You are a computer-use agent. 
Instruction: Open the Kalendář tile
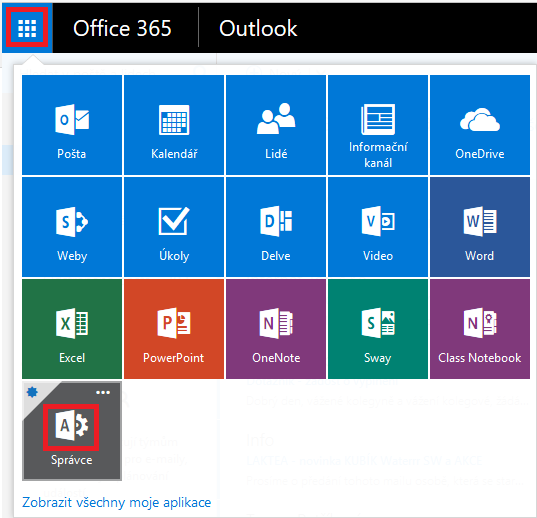[174, 125]
